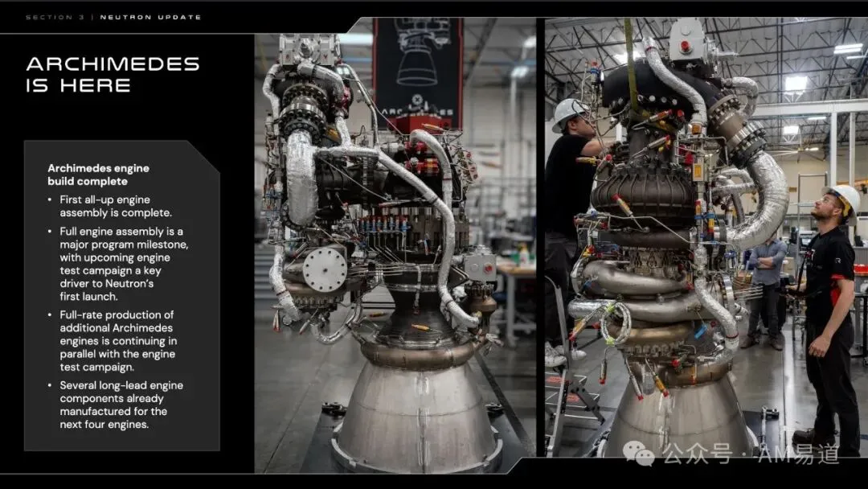This screenshot has width=868, height=489.
Task: Select the "Archimedes engine build complete" heading
Action: pyautogui.click(x=99, y=175)
